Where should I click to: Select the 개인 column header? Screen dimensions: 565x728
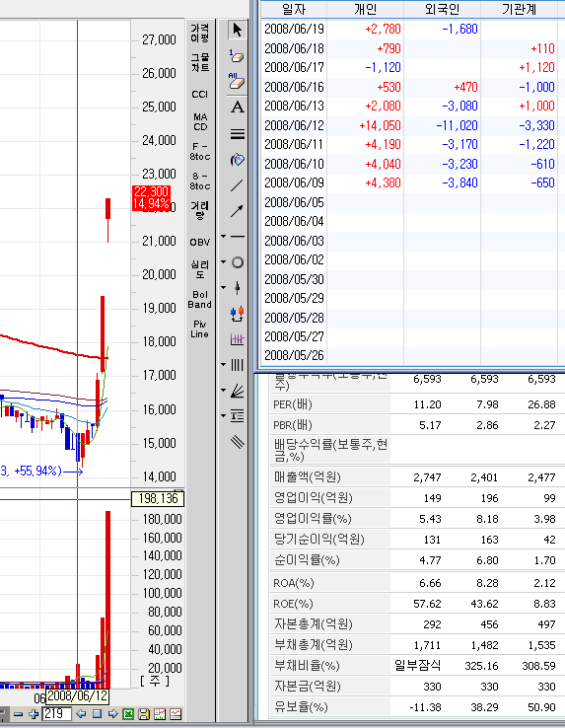(366, 9)
